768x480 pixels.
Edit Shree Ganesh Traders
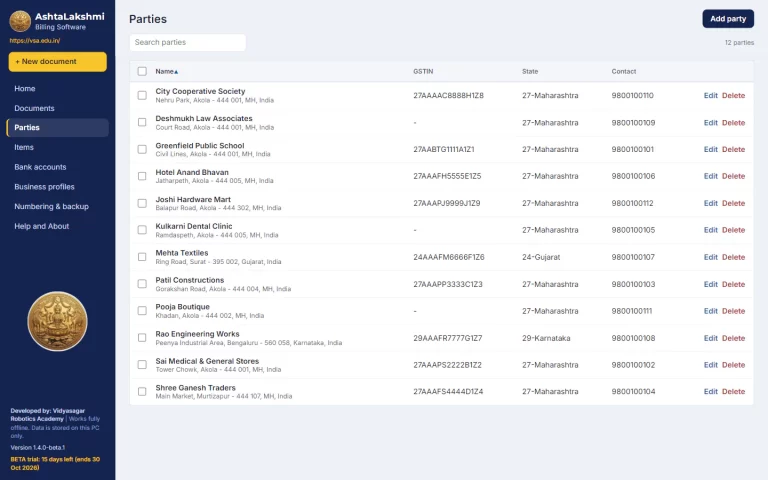(710, 391)
